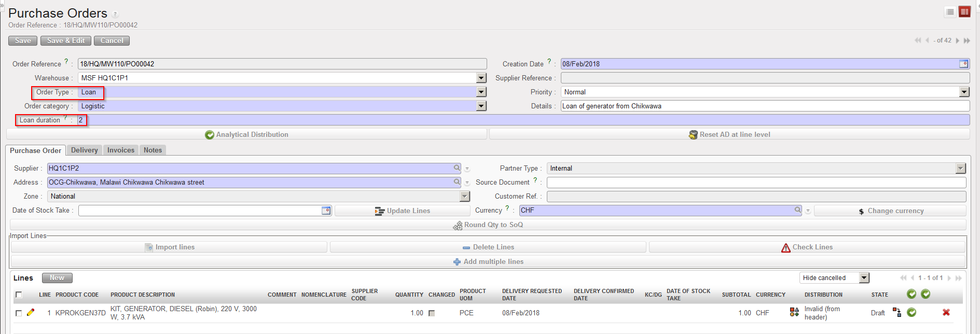Toggle the select-all lines header checkbox
The image size is (980, 334).
tap(19, 295)
